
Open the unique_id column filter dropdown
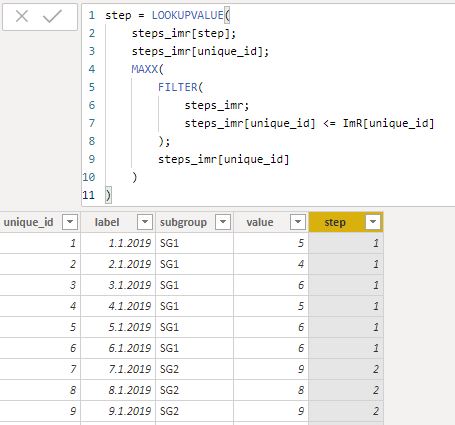tap(70, 222)
